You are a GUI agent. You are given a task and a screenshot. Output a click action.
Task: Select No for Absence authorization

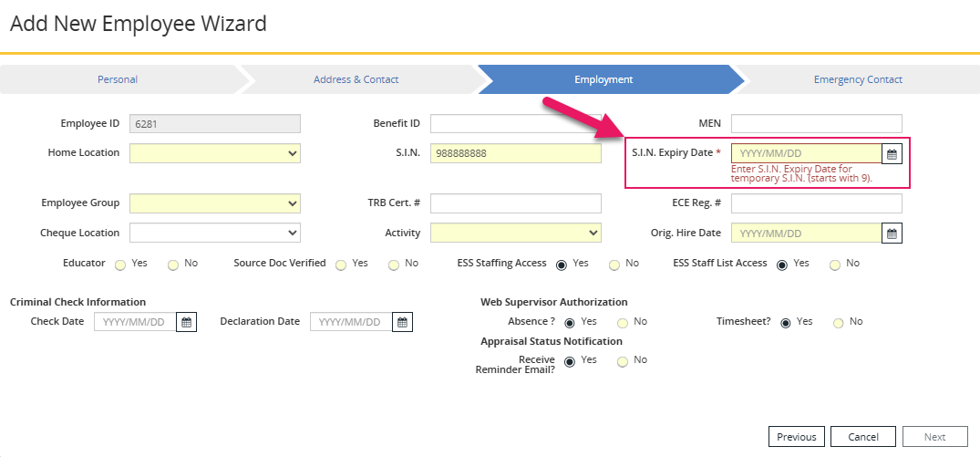pyautogui.click(x=623, y=323)
